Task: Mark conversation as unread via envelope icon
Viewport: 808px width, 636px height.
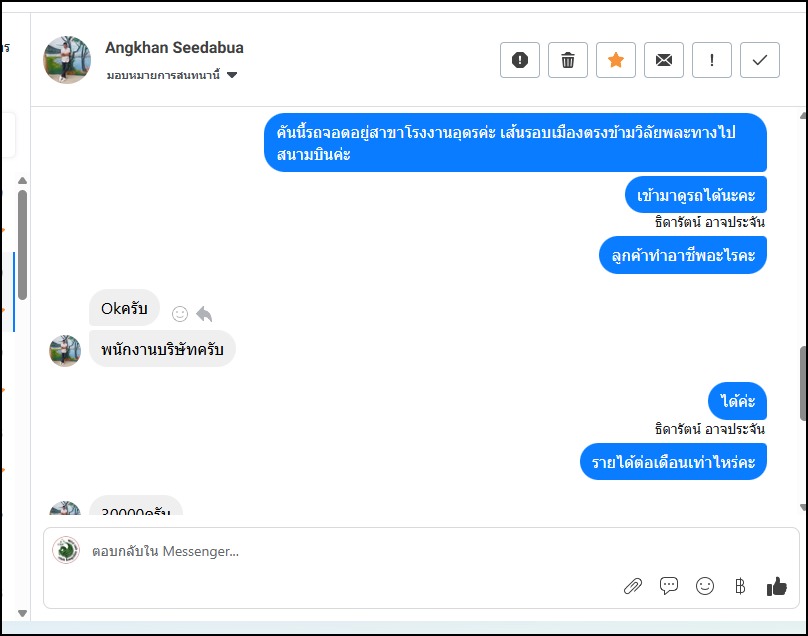Action: pos(664,60)
